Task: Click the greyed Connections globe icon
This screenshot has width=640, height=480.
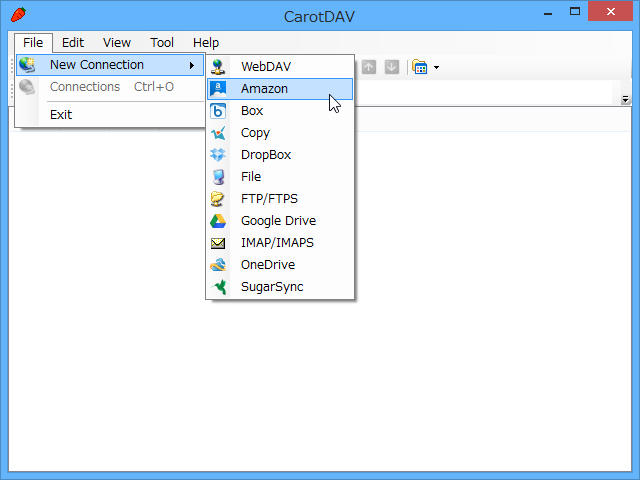Action: click(27, 87)
